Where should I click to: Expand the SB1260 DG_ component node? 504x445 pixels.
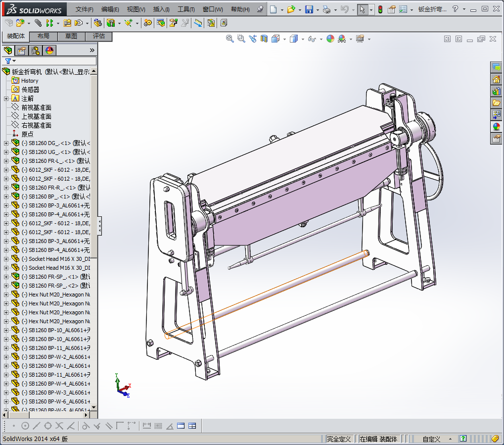pos(6,143)
